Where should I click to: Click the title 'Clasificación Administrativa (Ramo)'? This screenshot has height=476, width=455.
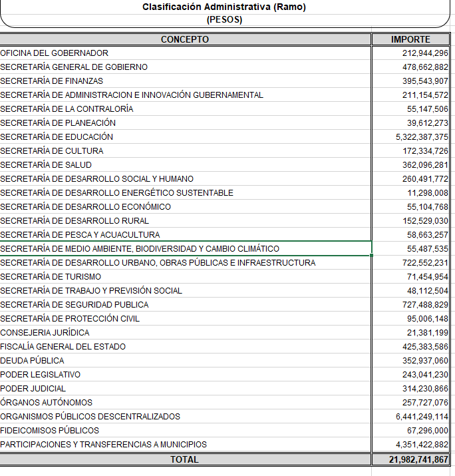point(224,7)
